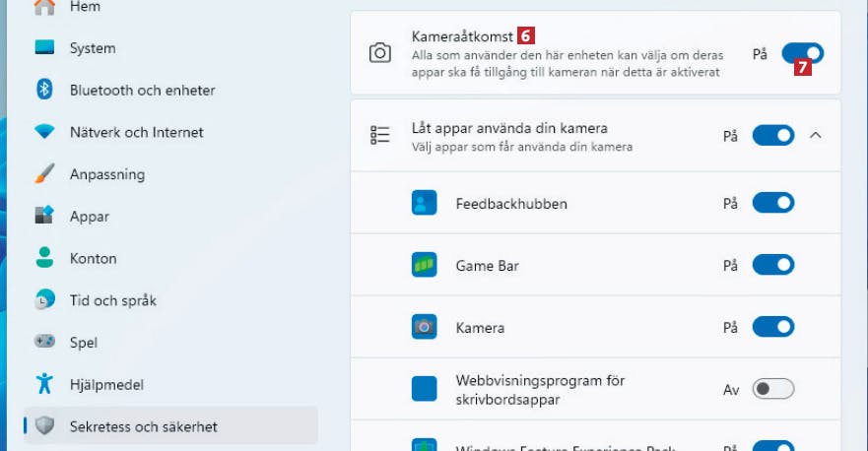Click the Tid och språk clock icon
The image size is (868, 451).
[44, 299]
